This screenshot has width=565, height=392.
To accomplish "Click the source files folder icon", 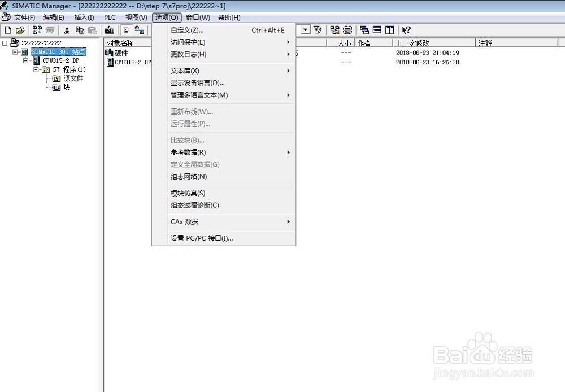I will 56,78.
